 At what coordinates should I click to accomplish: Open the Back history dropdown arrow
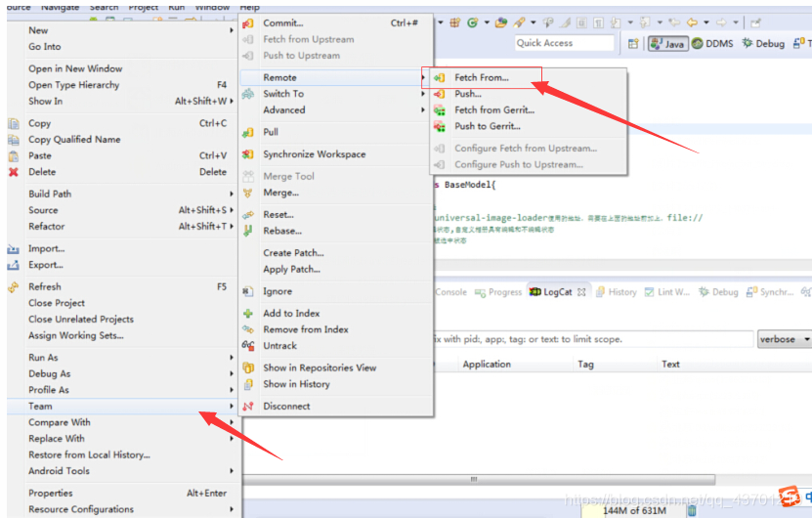(x=705, y=22)
